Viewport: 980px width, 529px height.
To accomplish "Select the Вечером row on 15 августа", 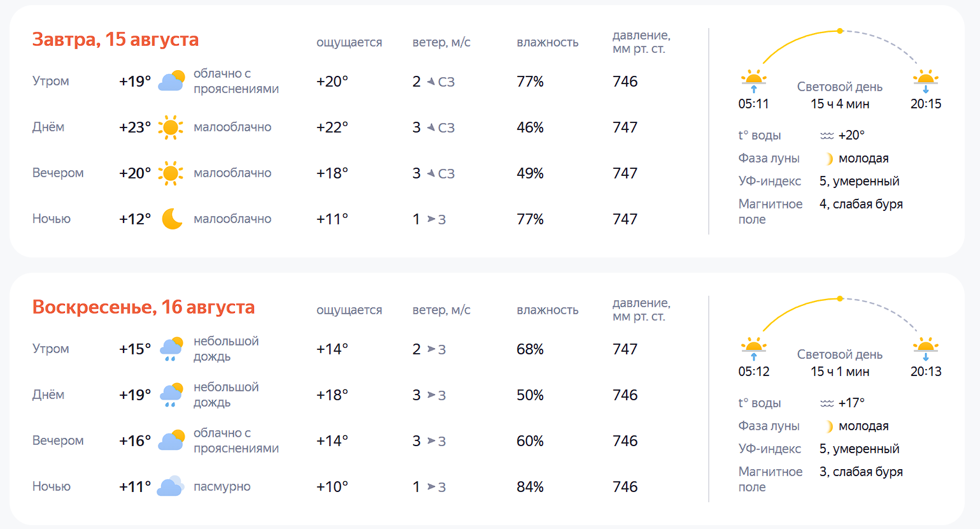I will [344, 173].
